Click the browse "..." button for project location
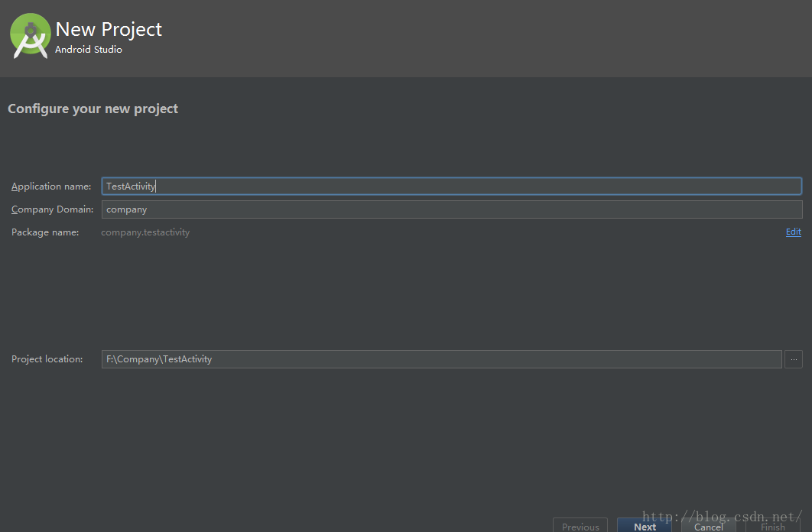Viewport: 812px width, 532px height. 794,359
